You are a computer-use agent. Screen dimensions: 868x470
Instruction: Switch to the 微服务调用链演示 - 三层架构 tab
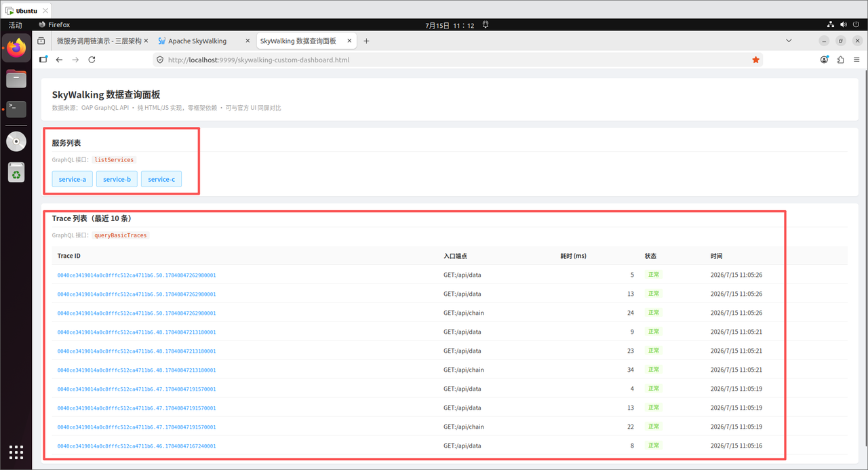tap(101, 41)
